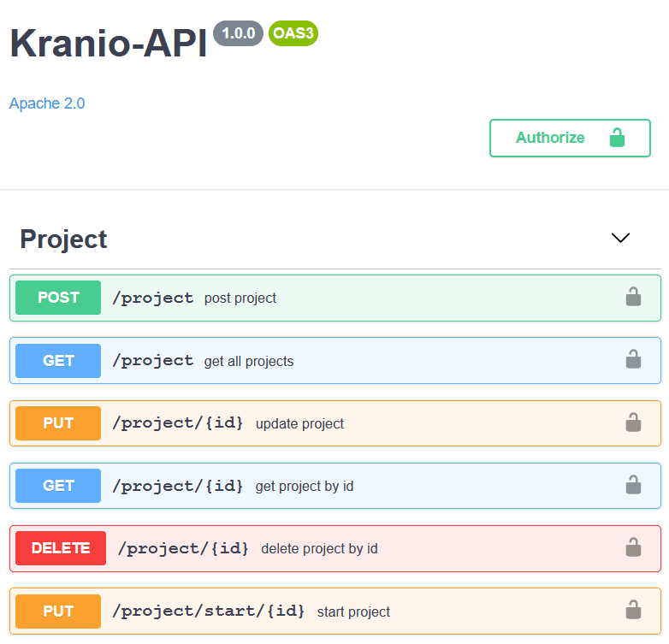Viewport: 669px width, 644px height.
Task: Click lock icon on delete project by id row
Action: tap(633, 548)
